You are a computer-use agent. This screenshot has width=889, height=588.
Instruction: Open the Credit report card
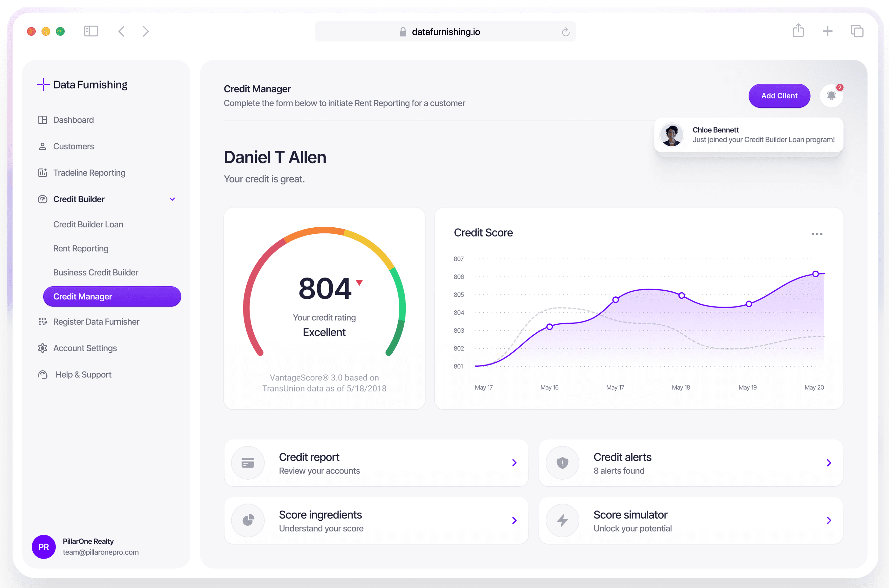click(x=376, y=463)
